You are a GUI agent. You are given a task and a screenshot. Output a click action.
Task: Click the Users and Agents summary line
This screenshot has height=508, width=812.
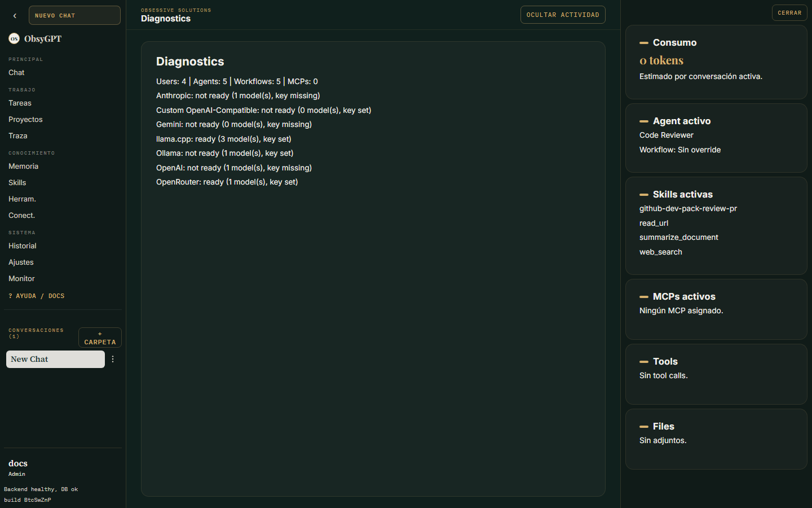coord(237,81)
